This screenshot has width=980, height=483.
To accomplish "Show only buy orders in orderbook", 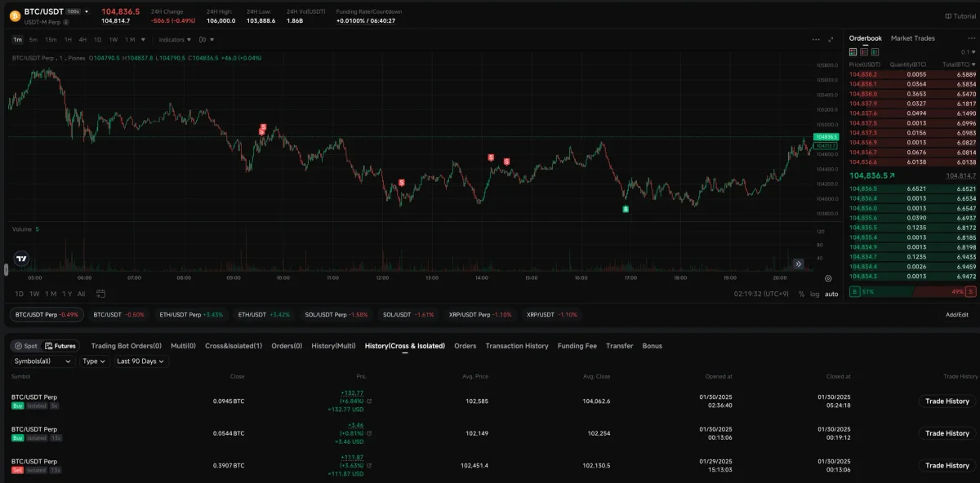I will pyautogui.click(x=875, y=51).
